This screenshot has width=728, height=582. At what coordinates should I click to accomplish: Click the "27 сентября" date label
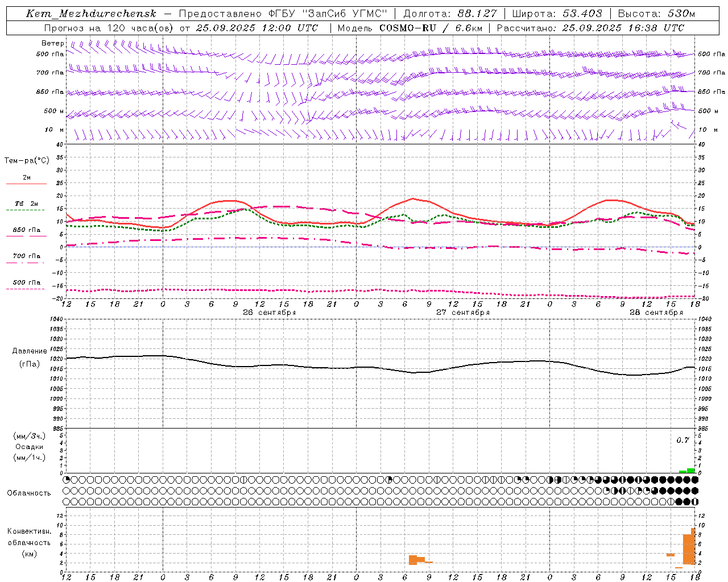(463, 312)
